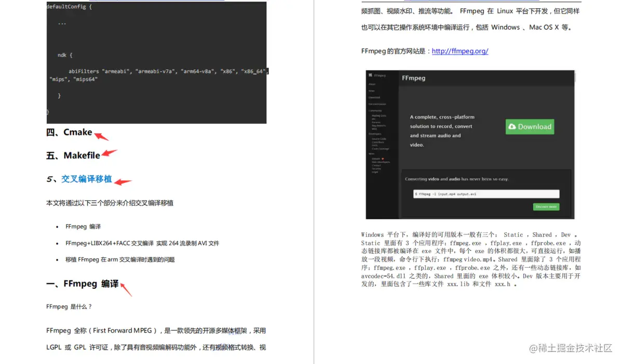623x364 pixels.
Task: Click 'Donate' in the FFmpeg image sidebar
Action: pos(376,159)
